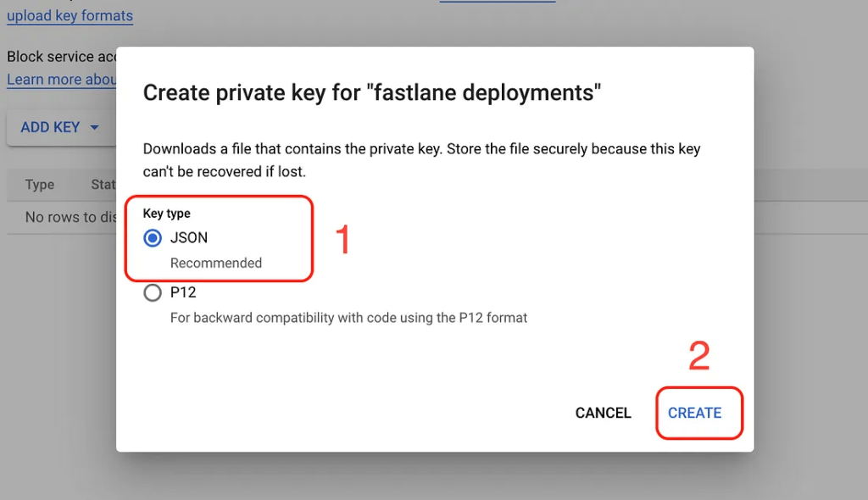Click the red annotation number 2

tap(699, 356)
